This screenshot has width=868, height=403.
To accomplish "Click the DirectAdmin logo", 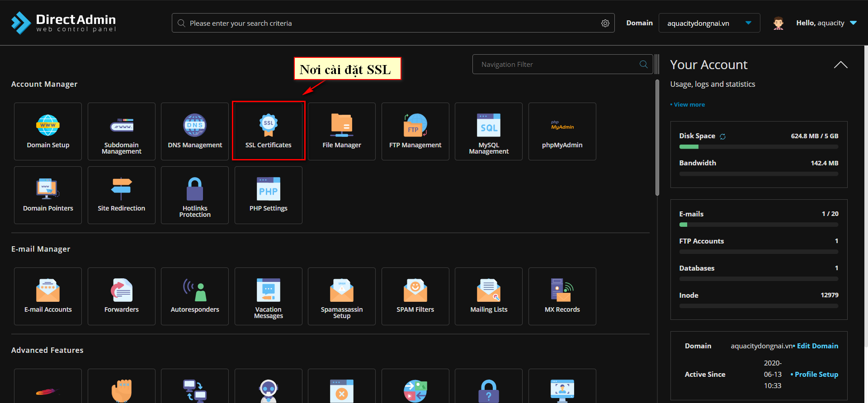I will [63, 23].
